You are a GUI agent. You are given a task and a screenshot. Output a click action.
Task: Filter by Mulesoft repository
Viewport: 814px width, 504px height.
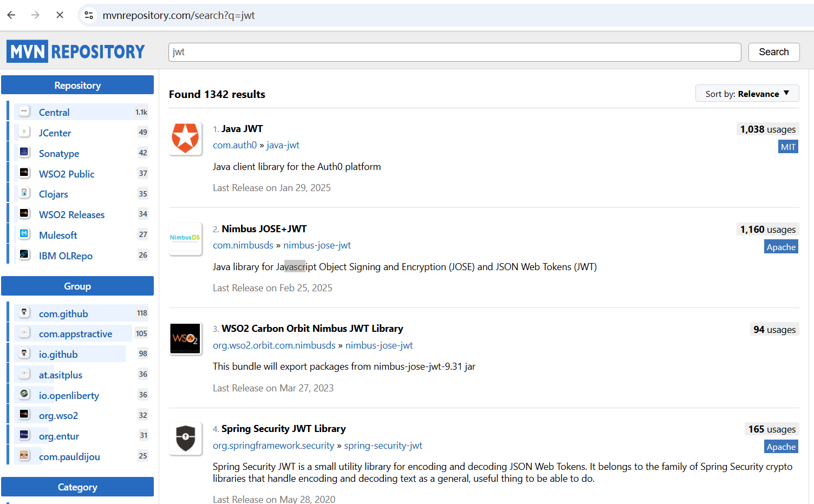58,235
